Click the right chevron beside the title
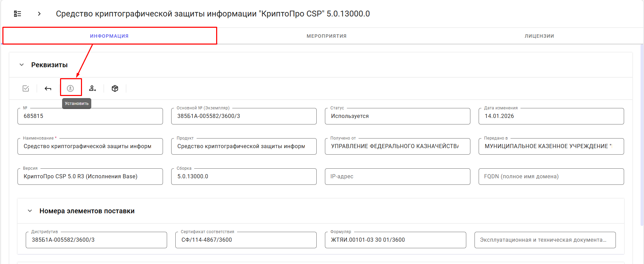This screenshot has width=644, height=264. click(39, 14)
